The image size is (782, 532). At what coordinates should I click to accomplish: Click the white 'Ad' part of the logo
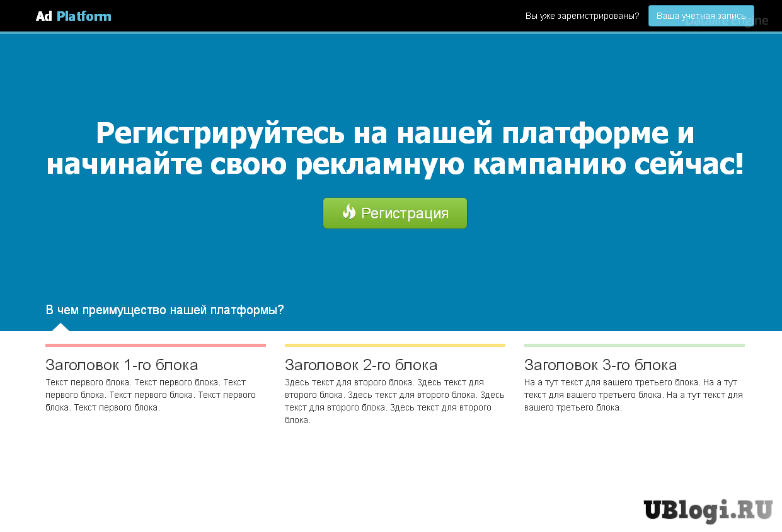pyautogui.click(x=43, y=16)
